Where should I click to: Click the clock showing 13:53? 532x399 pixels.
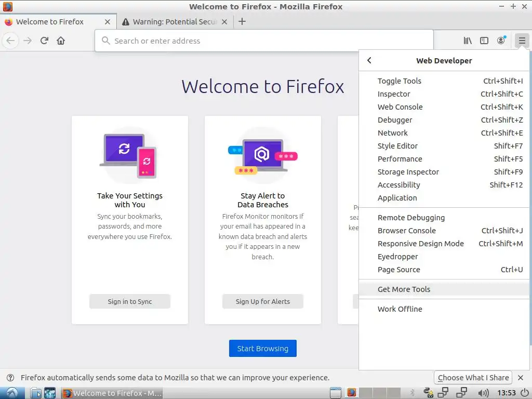click(x=506, y=393)
